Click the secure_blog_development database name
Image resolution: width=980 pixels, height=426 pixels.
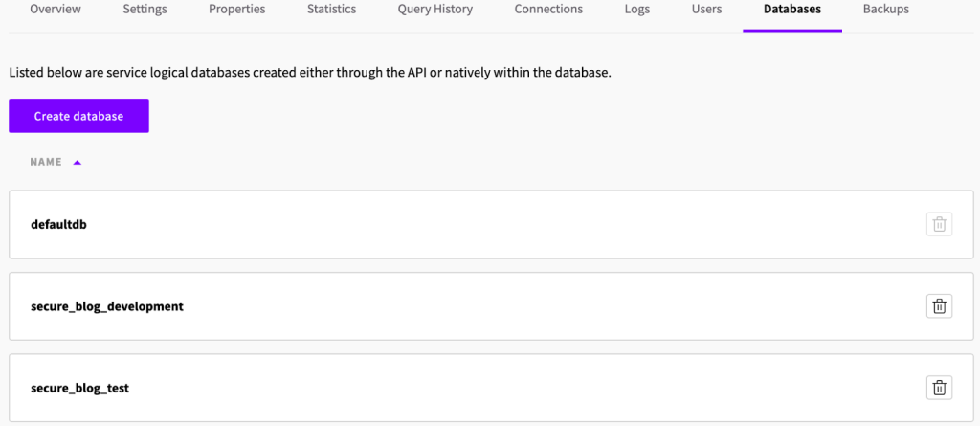(x=106, y=306)
